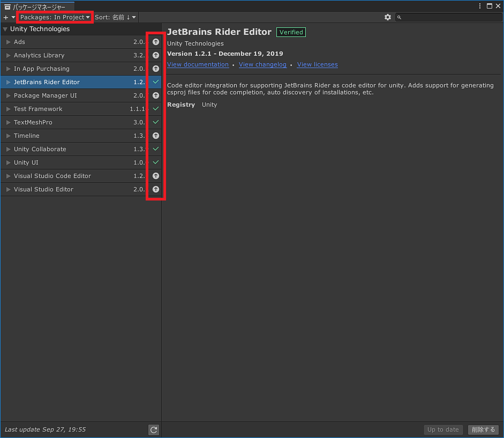Expand the Unity Collaborate versions arrow
The image size is (504, 438).
(9, 149)
